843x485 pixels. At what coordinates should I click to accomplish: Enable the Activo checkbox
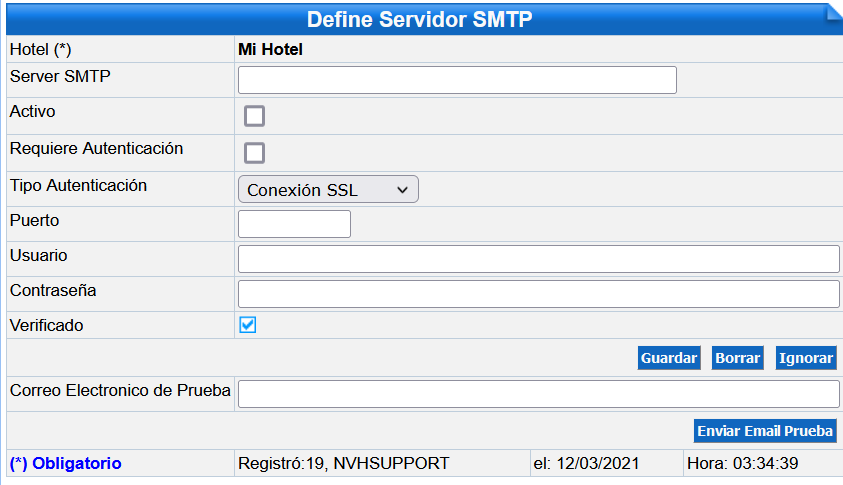(254, 116)
